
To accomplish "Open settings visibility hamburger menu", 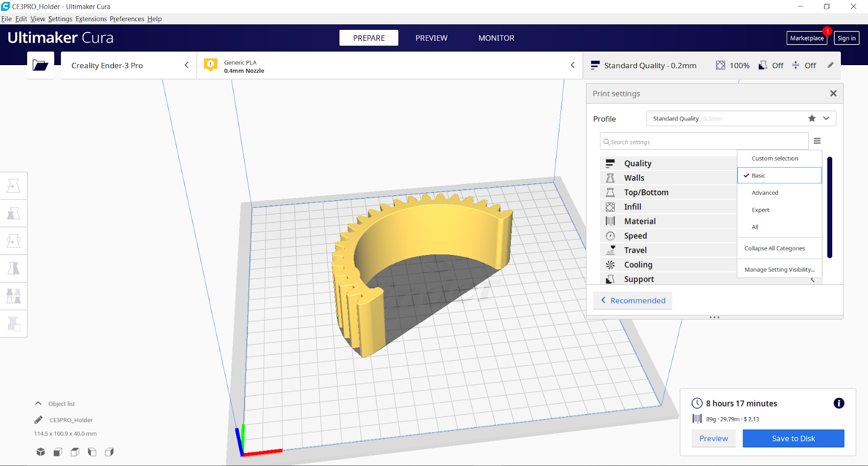I will [817, 141].
